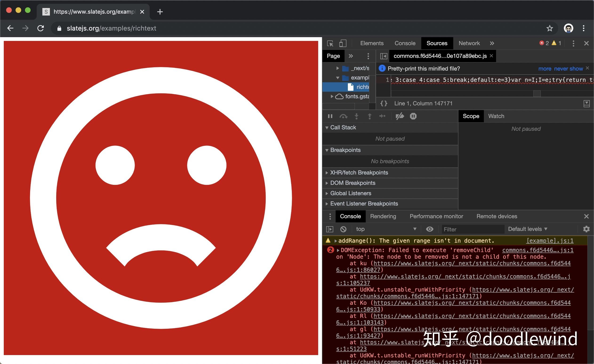Click 'never show' link in banner

568,69
